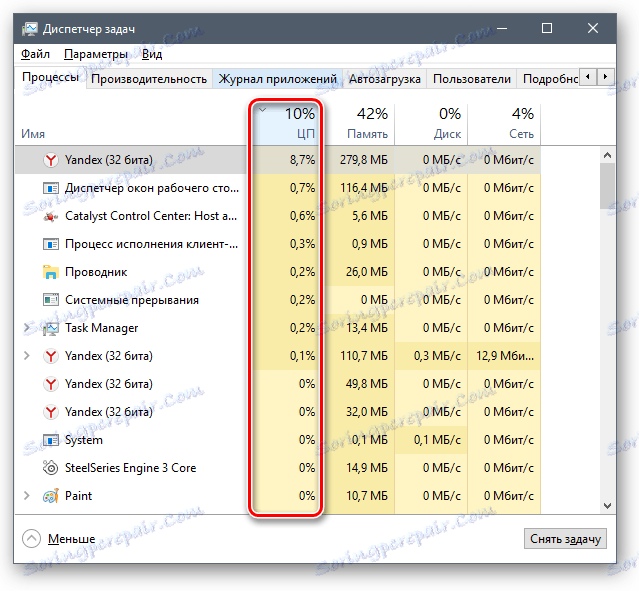The width and height of the screenshot is (639, 591).
Task: Sort by the ЦП 10% column header
Action: (x=286, y=124)
